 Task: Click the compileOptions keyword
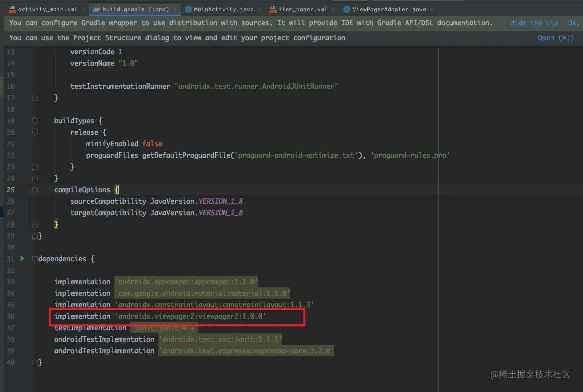(x=82, y=190)
